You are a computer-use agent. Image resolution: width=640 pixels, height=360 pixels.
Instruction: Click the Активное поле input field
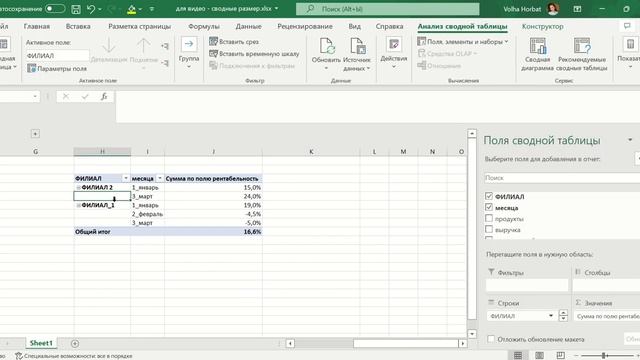(x=57, y=56)
